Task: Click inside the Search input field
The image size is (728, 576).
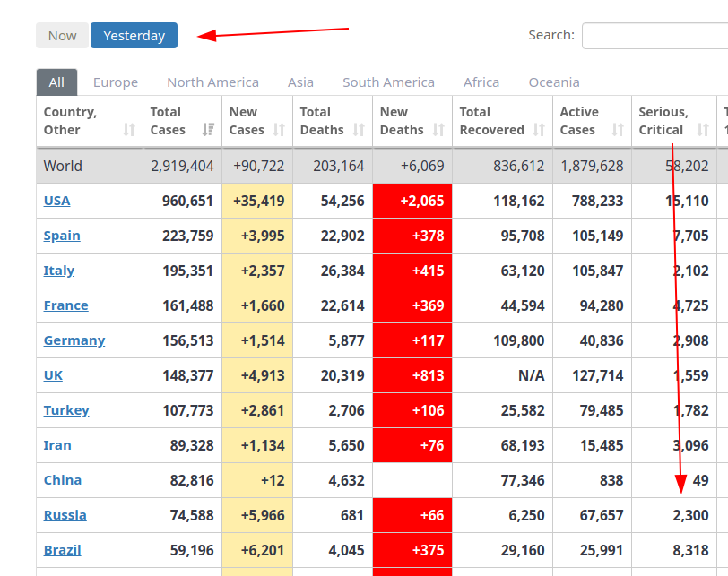Action: click(654, 36)
